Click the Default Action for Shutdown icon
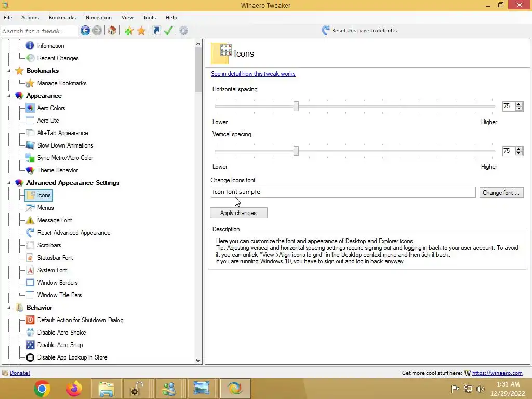 click(x=30, y=320)
